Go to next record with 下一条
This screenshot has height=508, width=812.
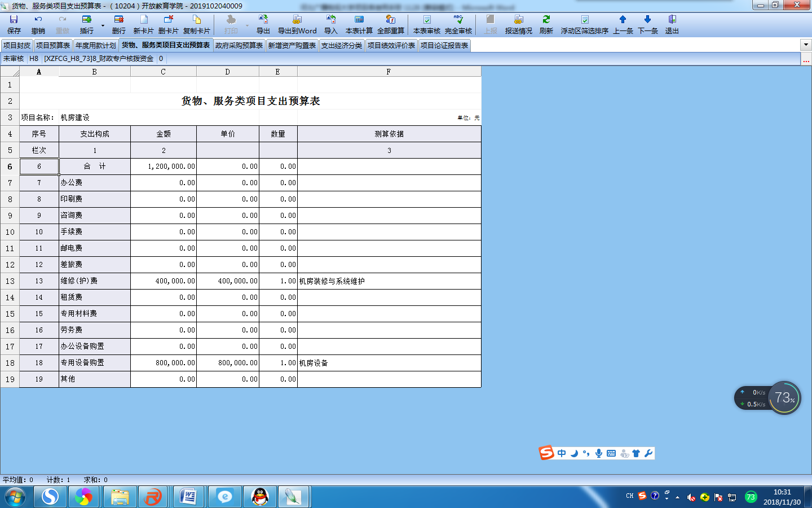(647, 24)
